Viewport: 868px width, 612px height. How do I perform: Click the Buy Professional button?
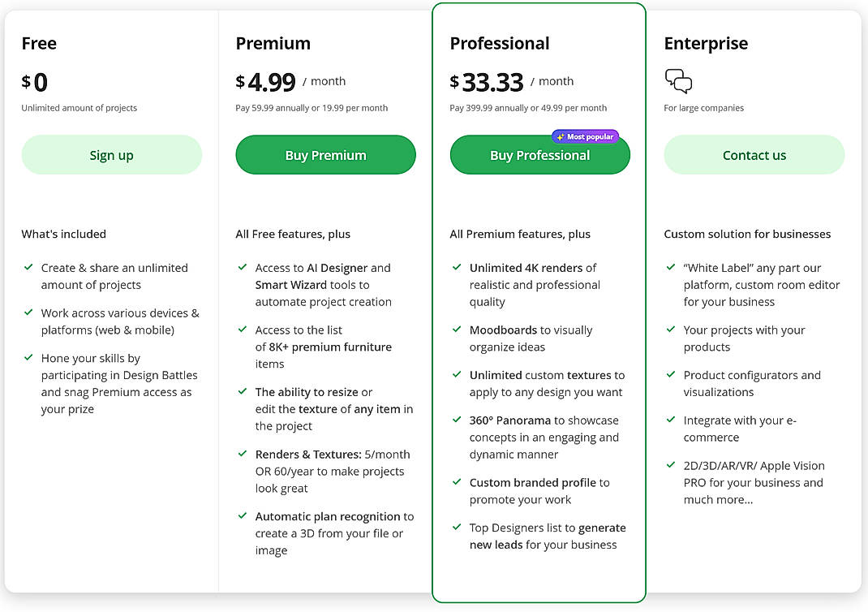click(539, 154)
